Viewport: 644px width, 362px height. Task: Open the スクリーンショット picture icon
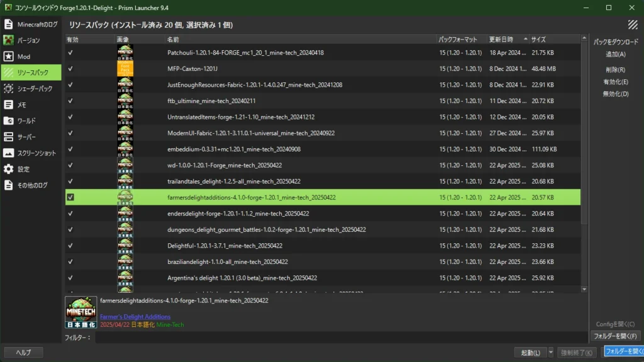tap(8, 153)
